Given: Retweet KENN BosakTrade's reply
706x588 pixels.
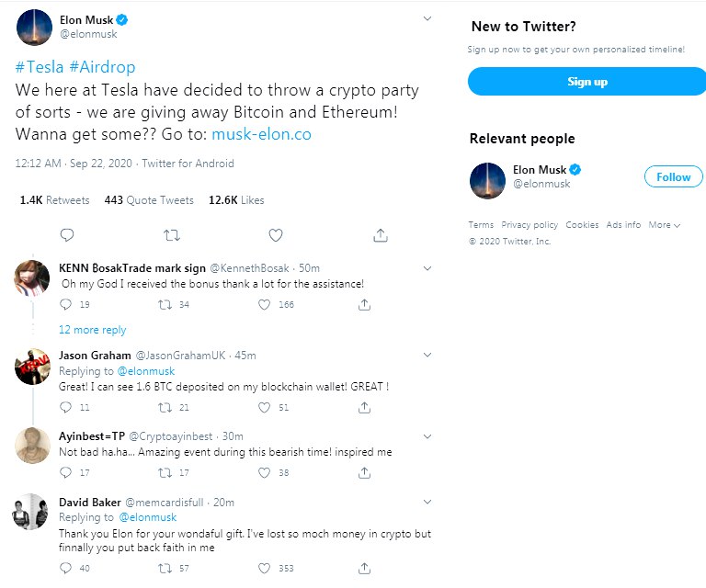Looking at the screenshot, I should click(x=165, y=304).
